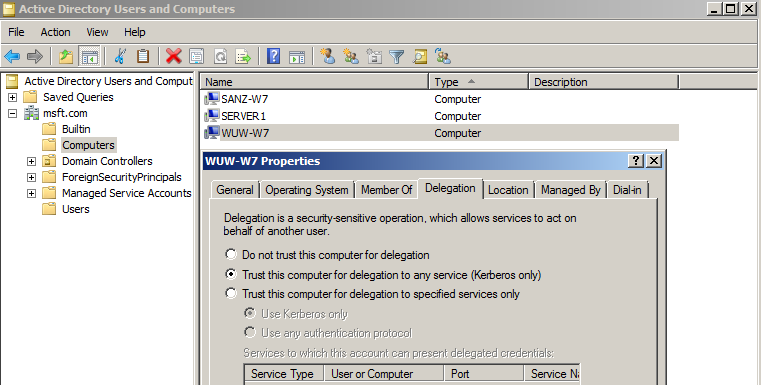Select the WUW-W7 row in list
The image size is (761, 385).
[440, 133]
